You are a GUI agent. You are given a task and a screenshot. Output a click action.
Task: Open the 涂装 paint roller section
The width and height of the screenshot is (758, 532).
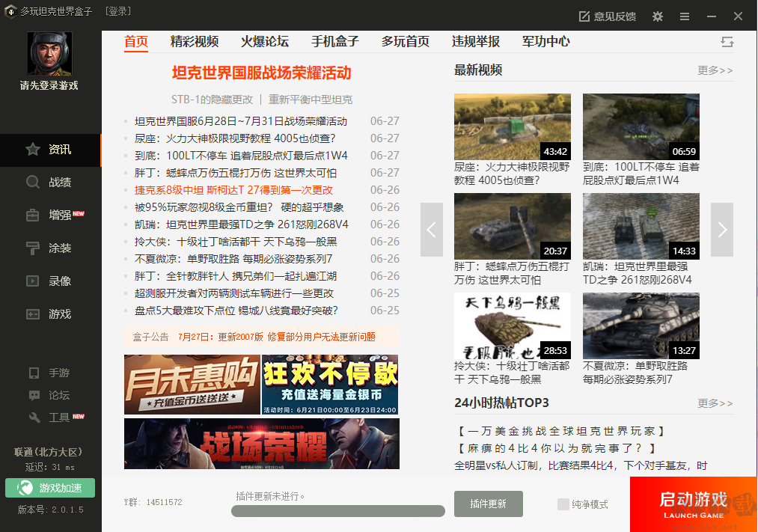[50, 248]
